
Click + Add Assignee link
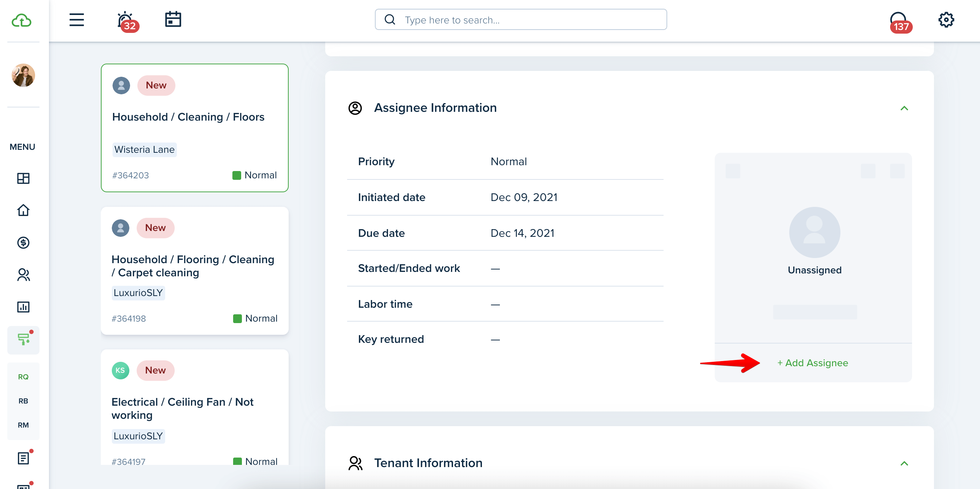pos(812,363)
